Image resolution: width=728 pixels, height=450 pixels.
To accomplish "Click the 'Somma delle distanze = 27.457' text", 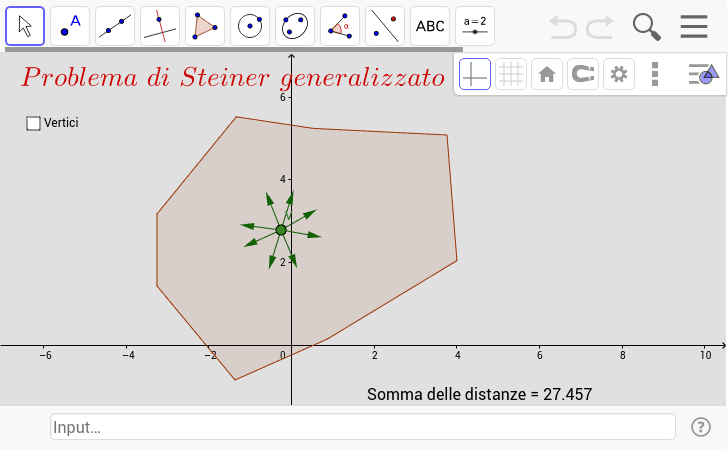I will point(480,394).
